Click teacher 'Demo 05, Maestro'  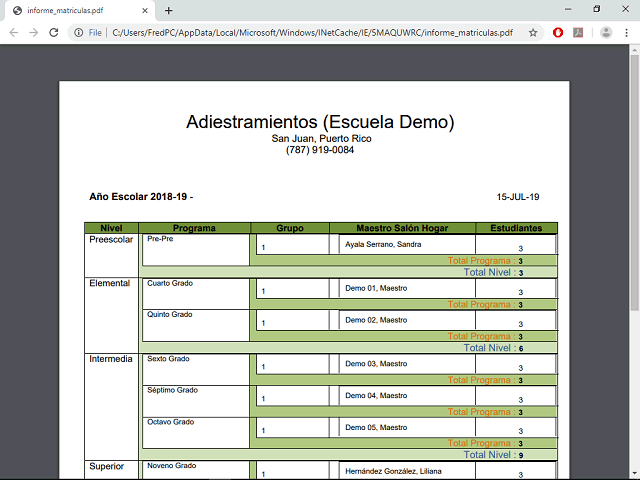376,427
